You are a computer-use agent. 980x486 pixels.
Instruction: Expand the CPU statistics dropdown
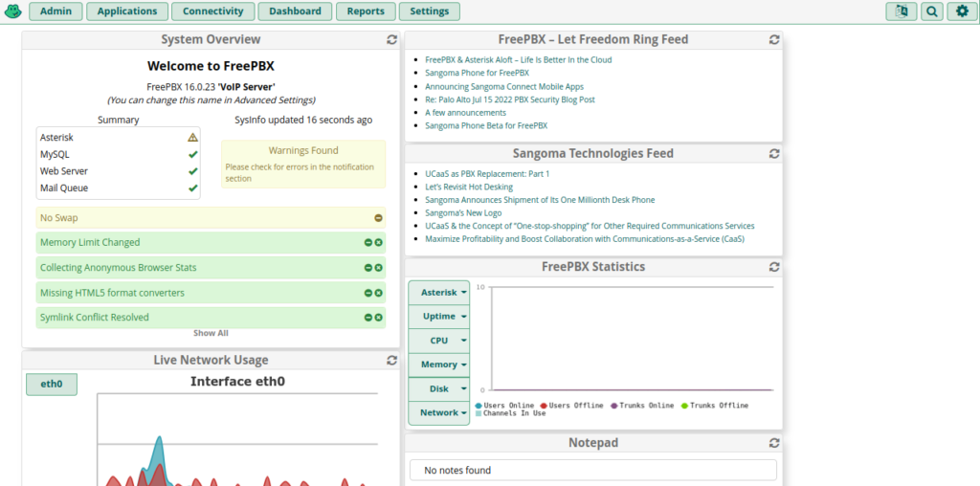pos(438,341)
